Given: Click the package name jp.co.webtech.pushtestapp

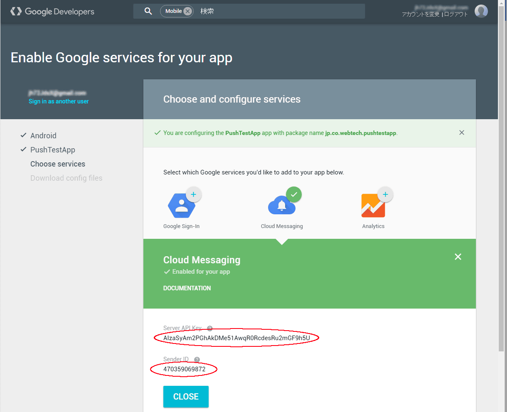Looking at the screenshot, I should pyautogui.click(x=361, y=133).
